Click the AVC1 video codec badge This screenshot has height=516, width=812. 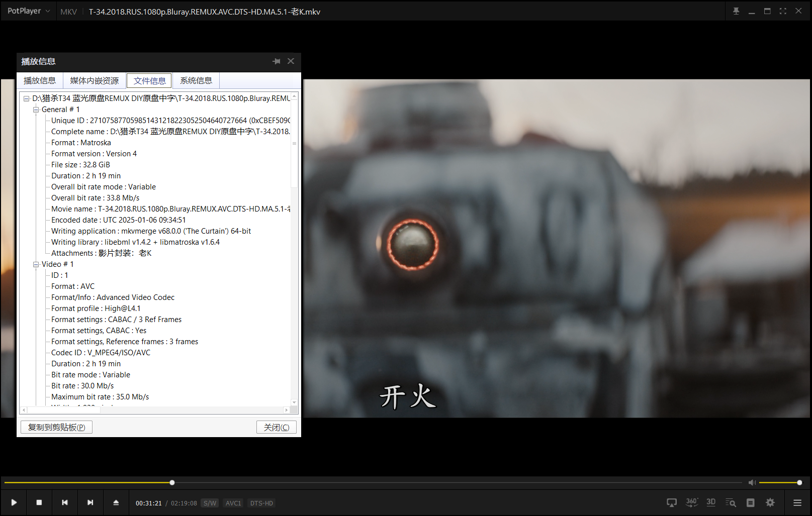[x=233, y=503]
